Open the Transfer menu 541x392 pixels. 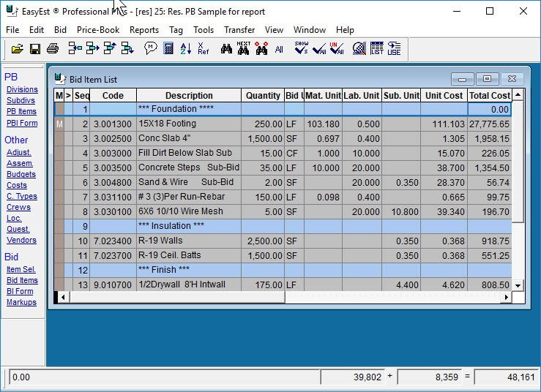tap(239, 30)
